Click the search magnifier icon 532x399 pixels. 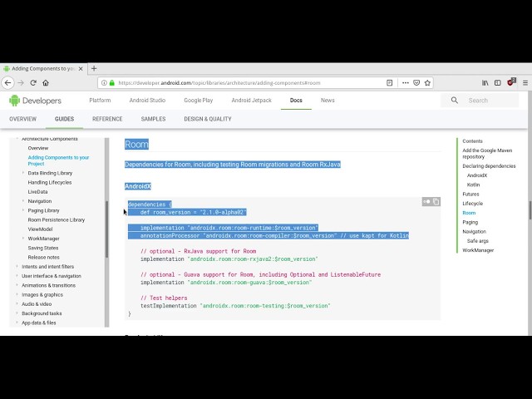coord(455,100)
